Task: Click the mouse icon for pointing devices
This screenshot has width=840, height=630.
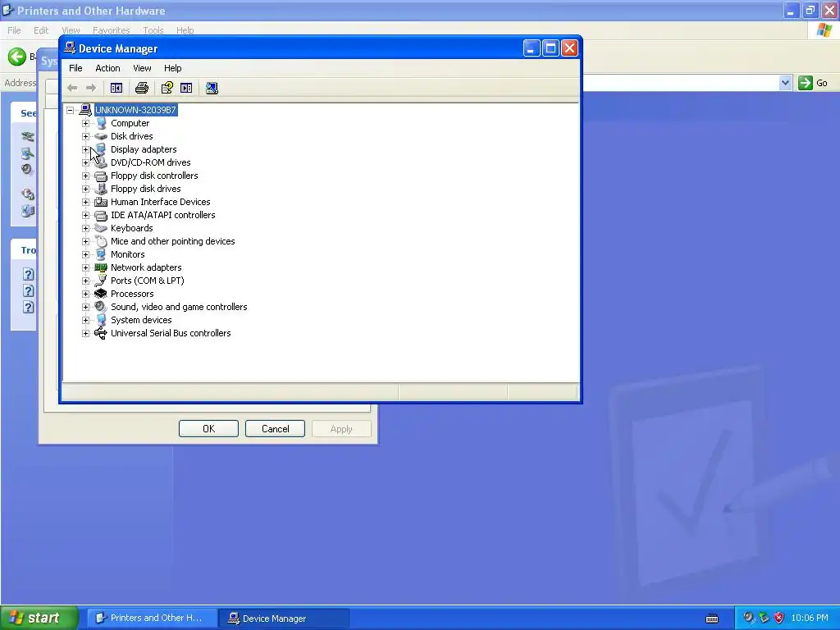Action: (101, 241)
